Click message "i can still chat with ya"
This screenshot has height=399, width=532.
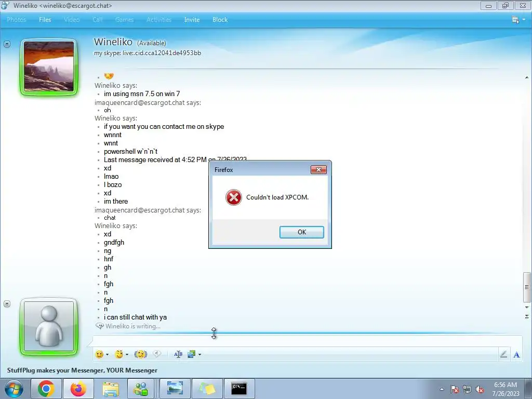(x=136, y=317)
